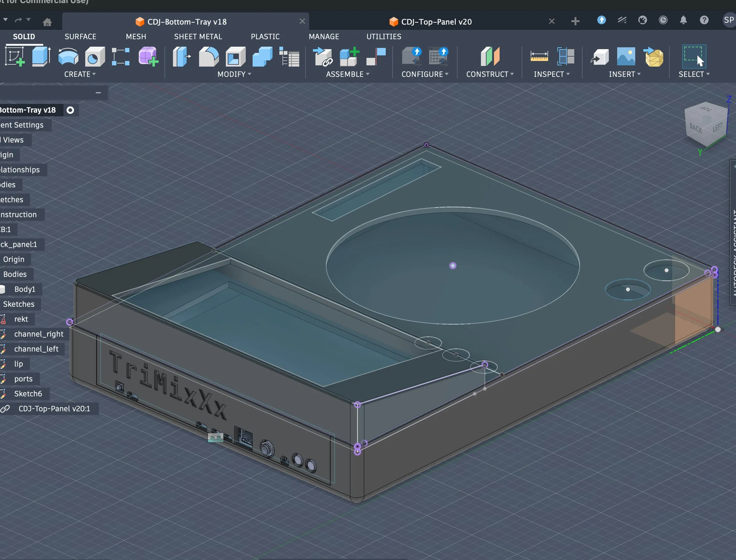
Task: Click the CDJ-Top-Panel v20:1 linked component
Action: (x=54, y=409)
